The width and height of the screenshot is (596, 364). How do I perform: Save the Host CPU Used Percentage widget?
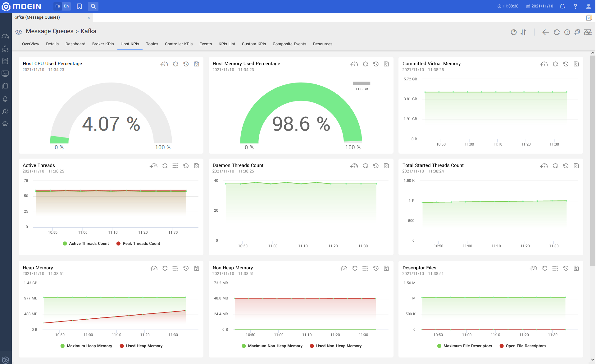(x=197, y=64)
